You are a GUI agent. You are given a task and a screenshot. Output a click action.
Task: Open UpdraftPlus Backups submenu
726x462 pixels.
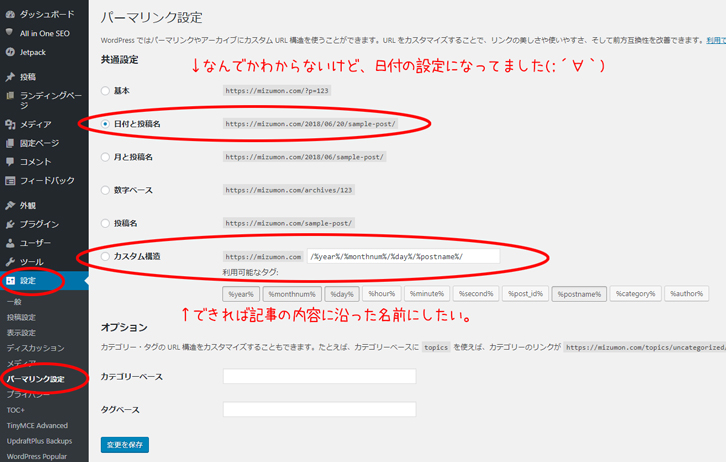(39, 441)
